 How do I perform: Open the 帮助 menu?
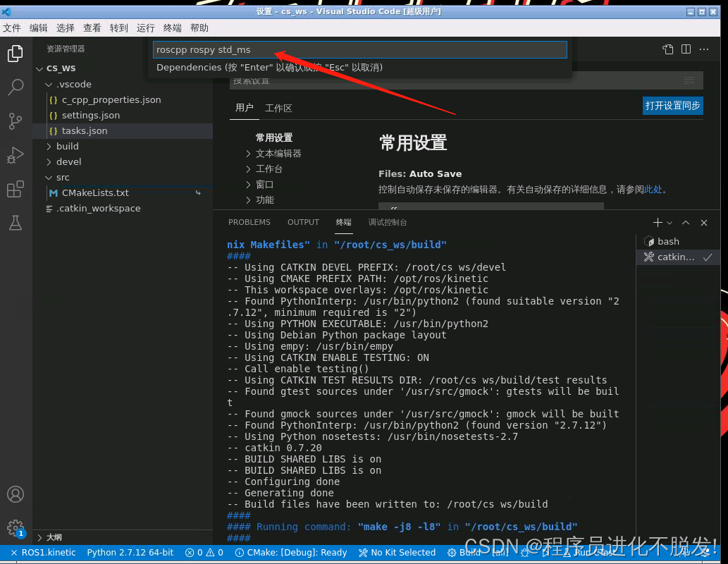click(199, 28)
